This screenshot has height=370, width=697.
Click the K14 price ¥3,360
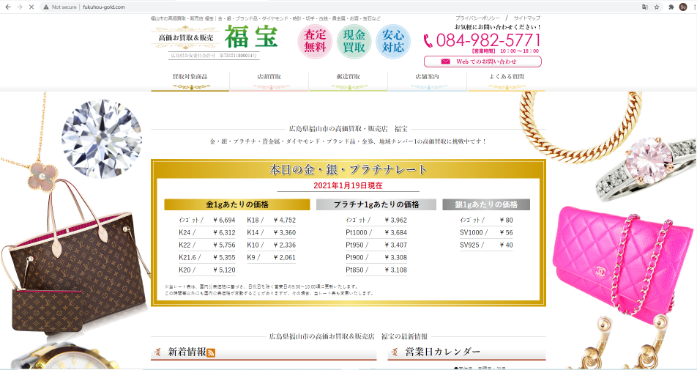coord(284,233)
